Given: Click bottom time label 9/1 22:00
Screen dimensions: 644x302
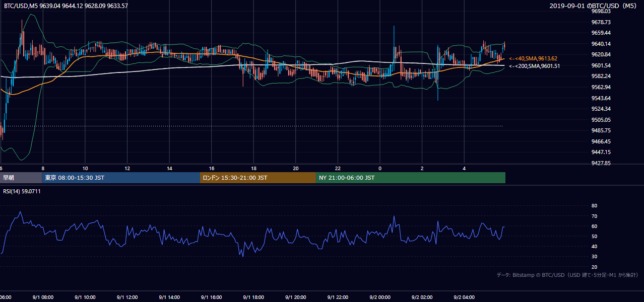Looking at the screenshot, I should tap(338, 297).
